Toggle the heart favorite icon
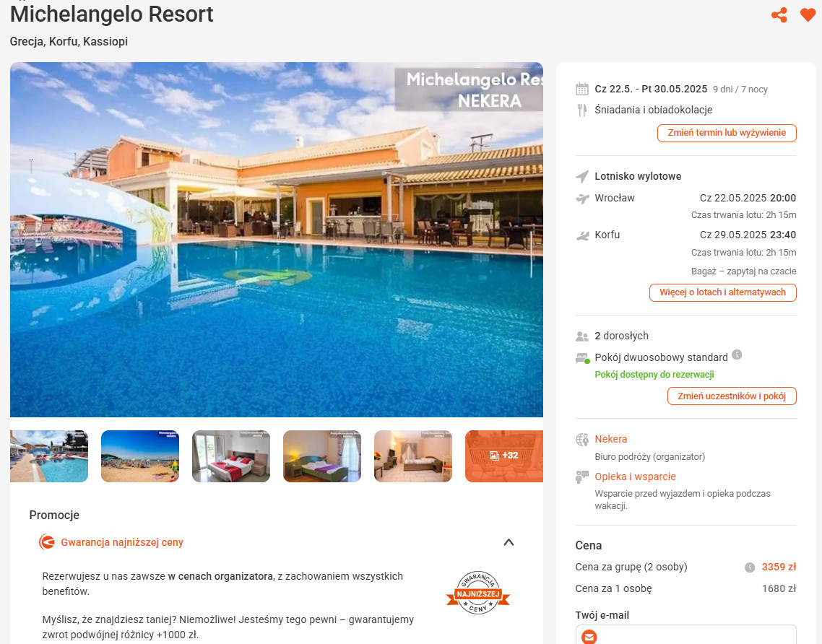Screen dimensions: 822x644 click(x=808, y=14)
